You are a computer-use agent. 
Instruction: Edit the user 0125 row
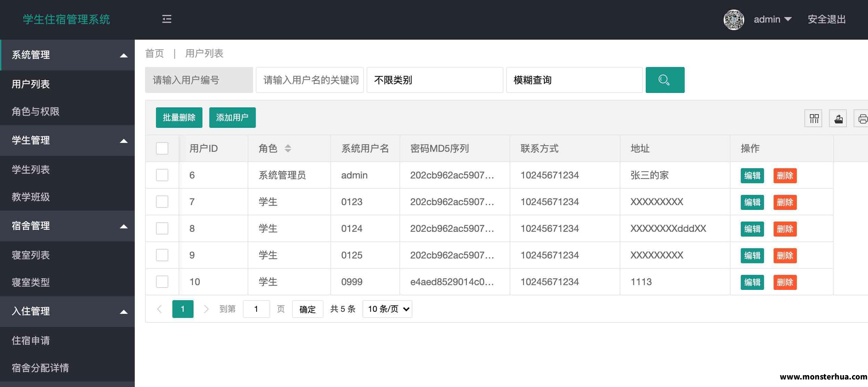tap(752, 256)
